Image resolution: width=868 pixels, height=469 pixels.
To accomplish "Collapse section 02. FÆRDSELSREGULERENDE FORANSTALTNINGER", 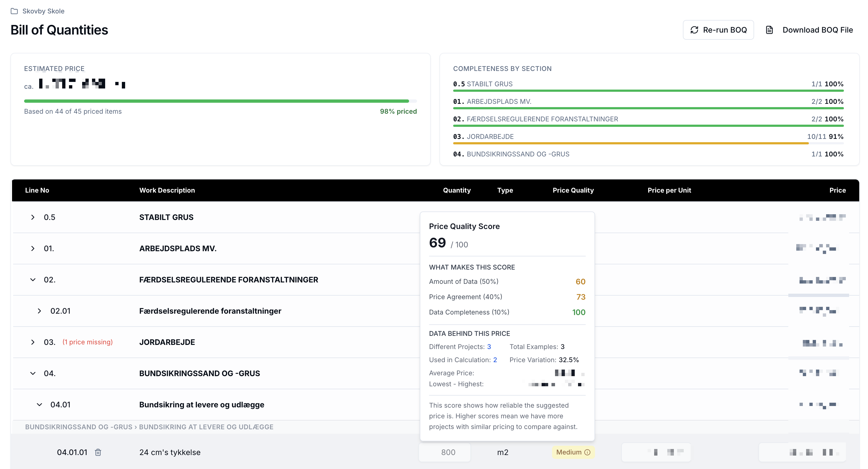I will [x=33, y=279].
